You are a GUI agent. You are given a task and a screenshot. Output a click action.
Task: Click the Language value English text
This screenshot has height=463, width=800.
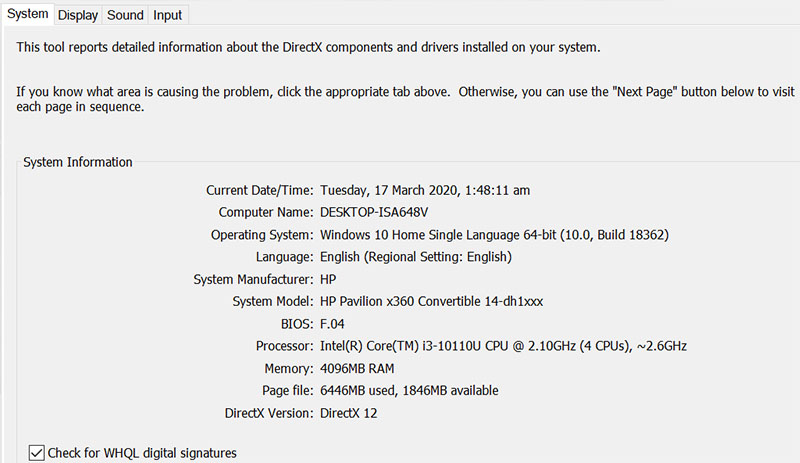click(416, 257)
